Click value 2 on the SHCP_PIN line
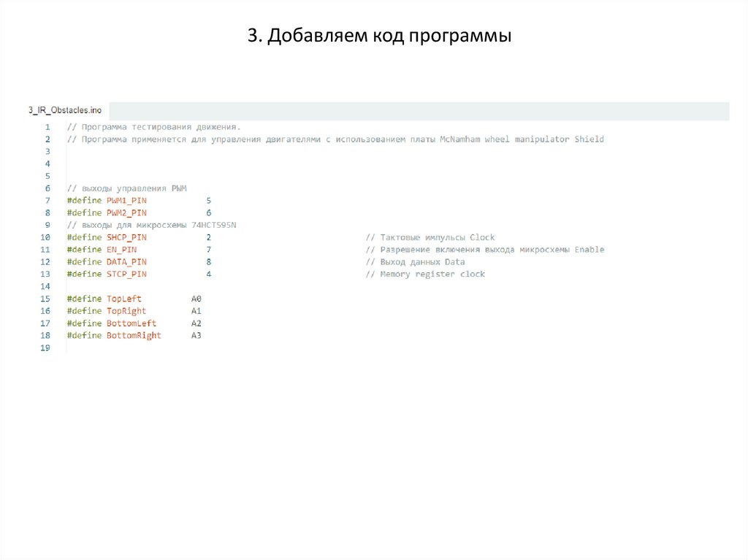This screenshot has height=560, width=748. [x=208, y=237]
